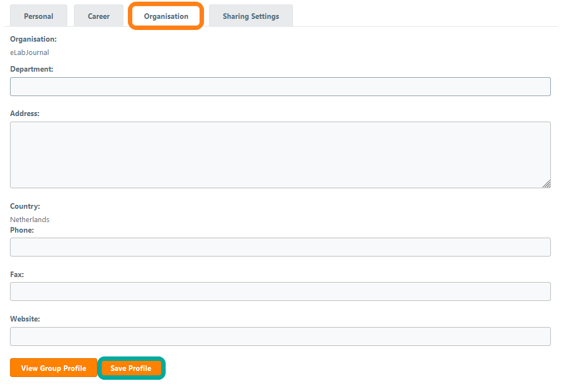Click the Fax label text
The width and height of the screenshot is (562, 392).
click(x=17, y=274)
